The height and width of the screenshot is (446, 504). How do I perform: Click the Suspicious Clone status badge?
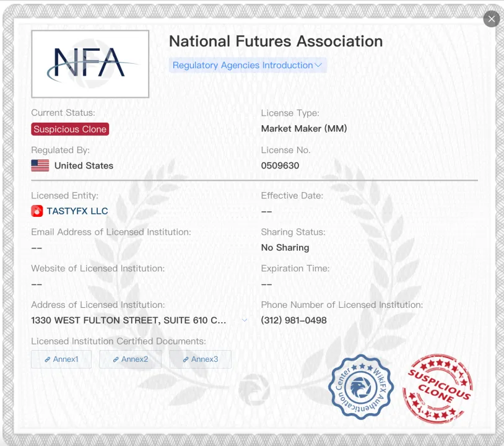click(70, 129)
